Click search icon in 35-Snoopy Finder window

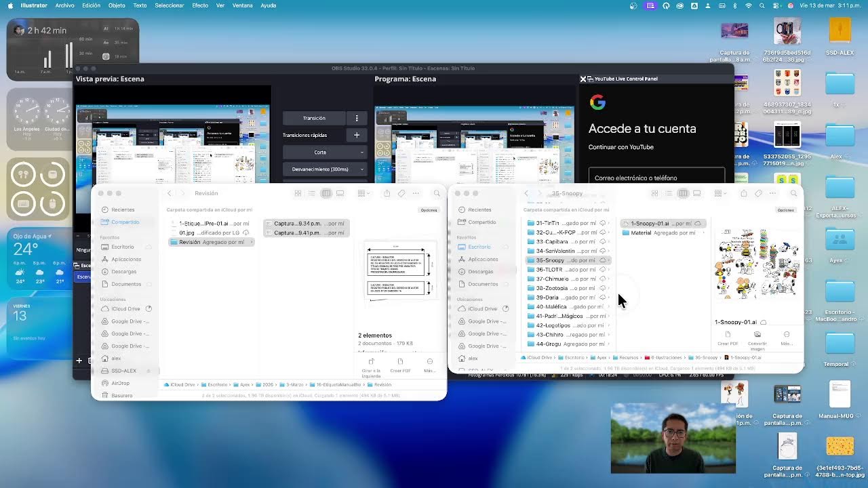tap(793, 194)
